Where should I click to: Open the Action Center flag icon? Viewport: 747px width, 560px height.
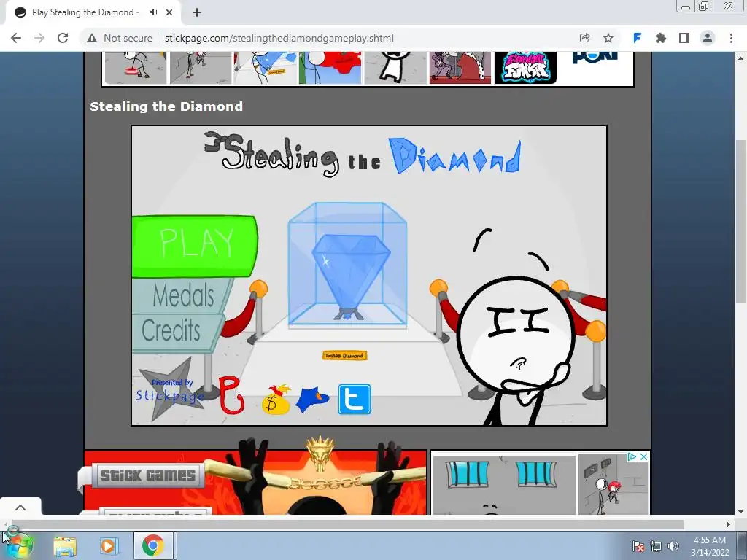[x=638, y=546]
